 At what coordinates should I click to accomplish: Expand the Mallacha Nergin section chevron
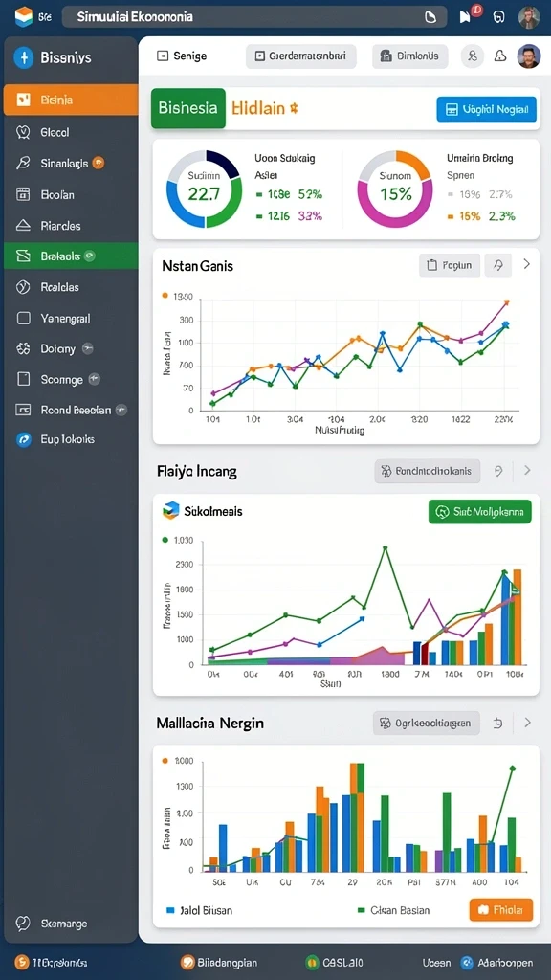click(527, 724)
